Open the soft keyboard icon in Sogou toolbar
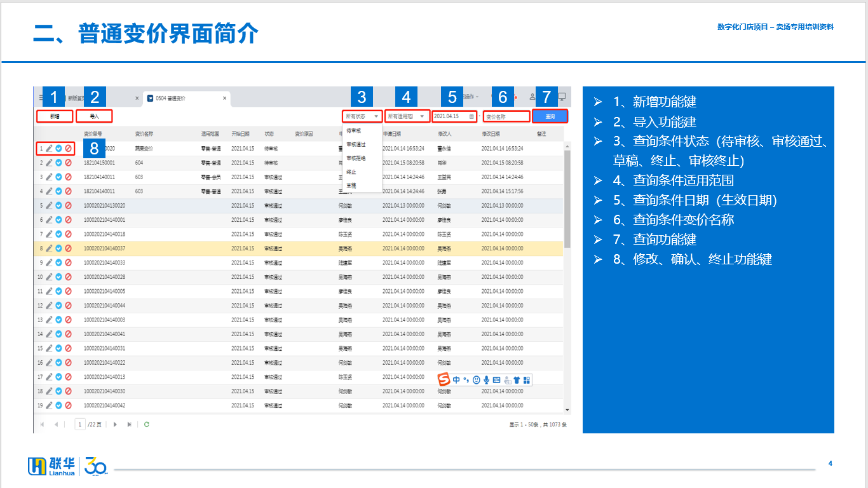The width and height of the screenshot is (868, 488). (x=497, y=380)
